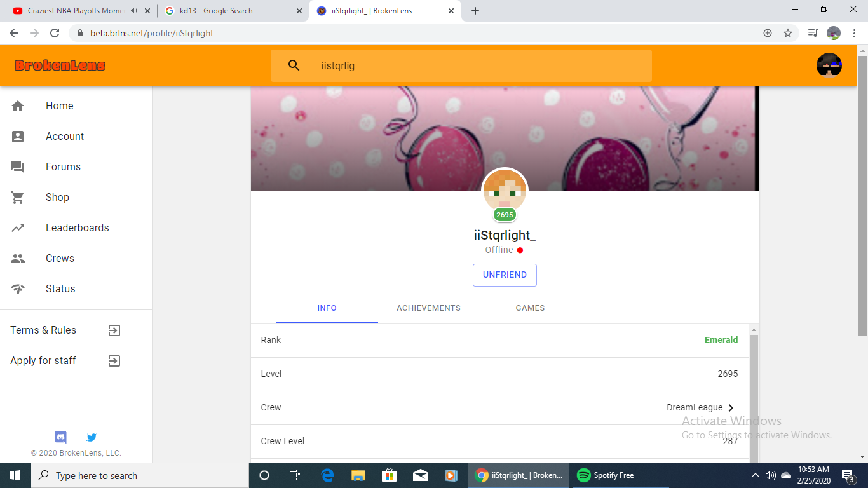The height and width of the screenshot is (488, 868).
Task: Click the volume icon in system tray
Action: [771, 475]
